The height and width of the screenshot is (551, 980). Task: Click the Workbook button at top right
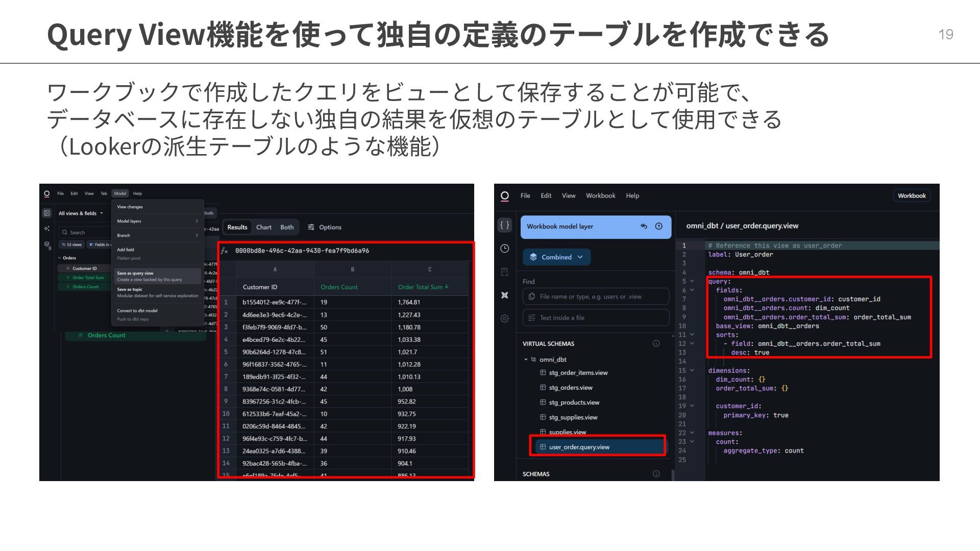pyautogui.click(x=911, y=196)
